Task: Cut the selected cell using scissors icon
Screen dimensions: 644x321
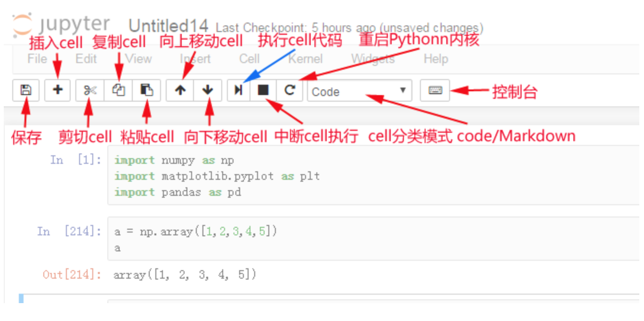Action: tap(90, 90)
